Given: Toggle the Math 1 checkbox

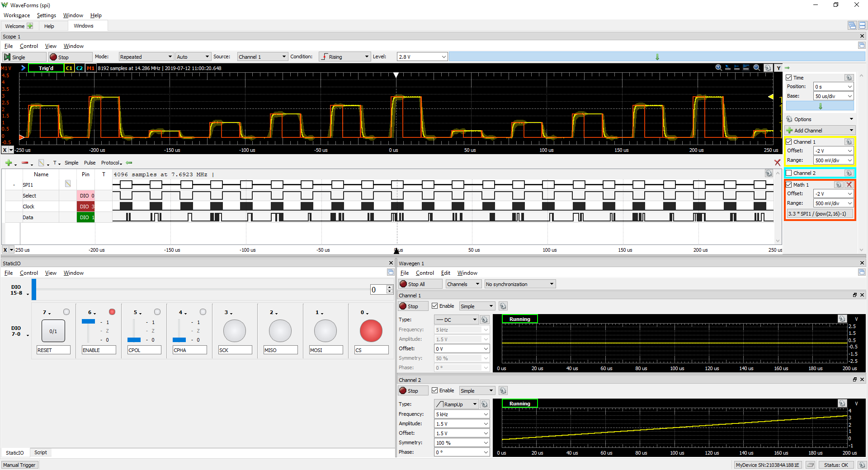Looking at the screenshot, I should pos(789,185).
